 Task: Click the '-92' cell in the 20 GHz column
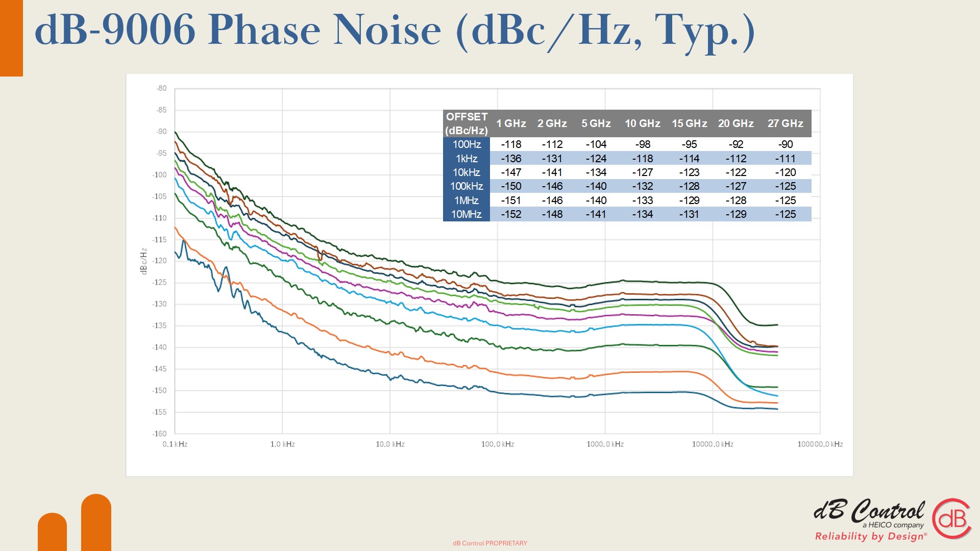pyautogui.click(x=736, y=144)
